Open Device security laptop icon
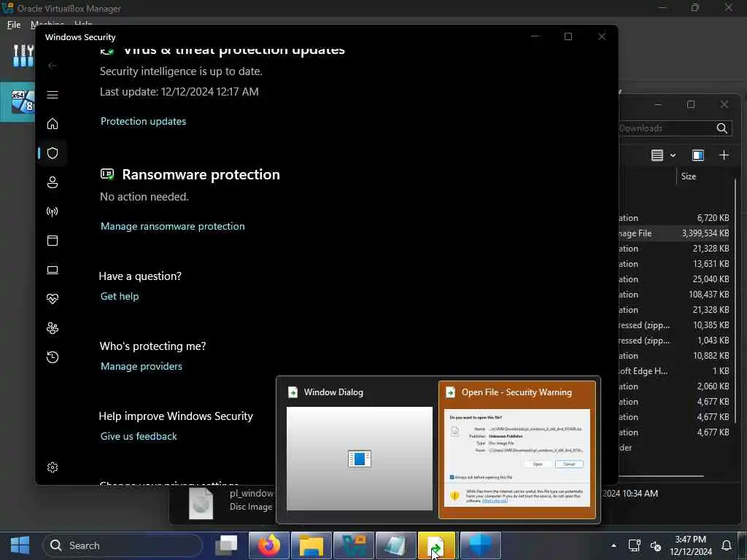 pyautogui.click(x=53, y=270)
